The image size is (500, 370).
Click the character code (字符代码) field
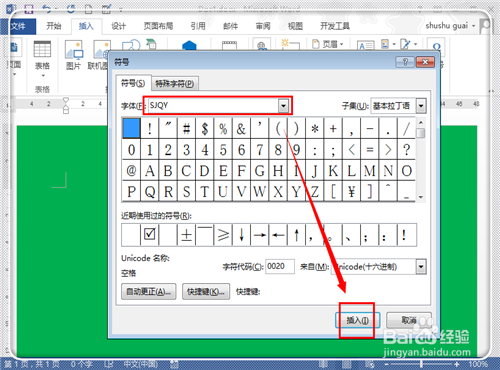coord(280,266)
